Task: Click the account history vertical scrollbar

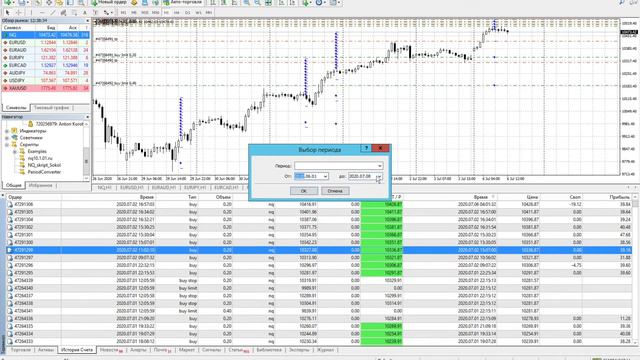Action: click(636, 269)
